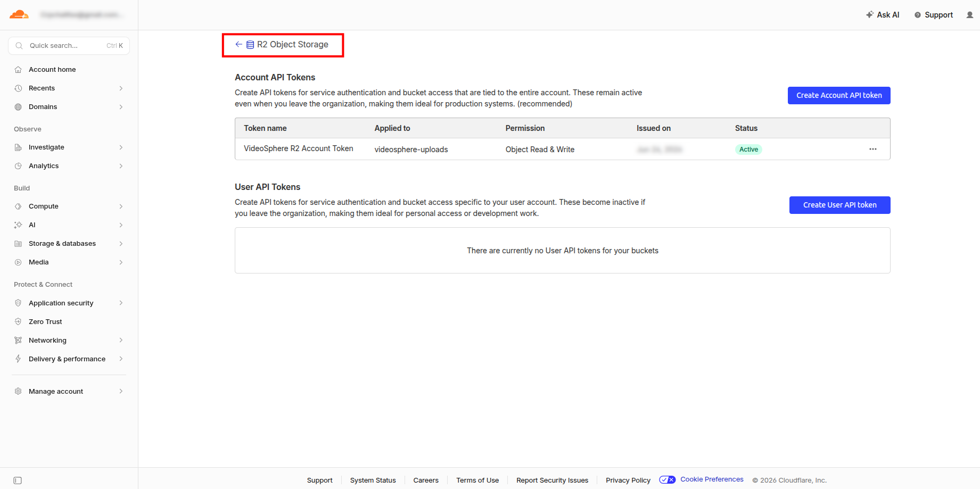Click the Domains globe icon

coord(18,107)
